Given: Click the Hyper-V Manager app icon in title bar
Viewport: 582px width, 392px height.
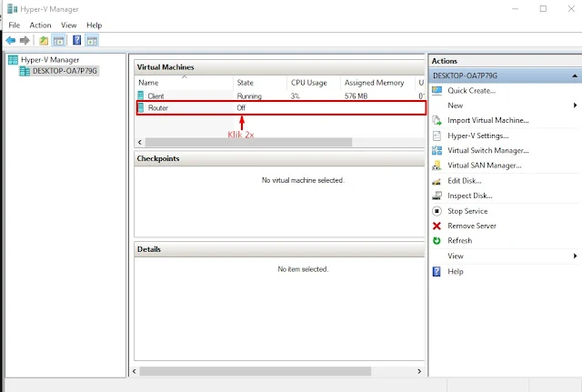Looking at the screenshot, I should point(12,9).
